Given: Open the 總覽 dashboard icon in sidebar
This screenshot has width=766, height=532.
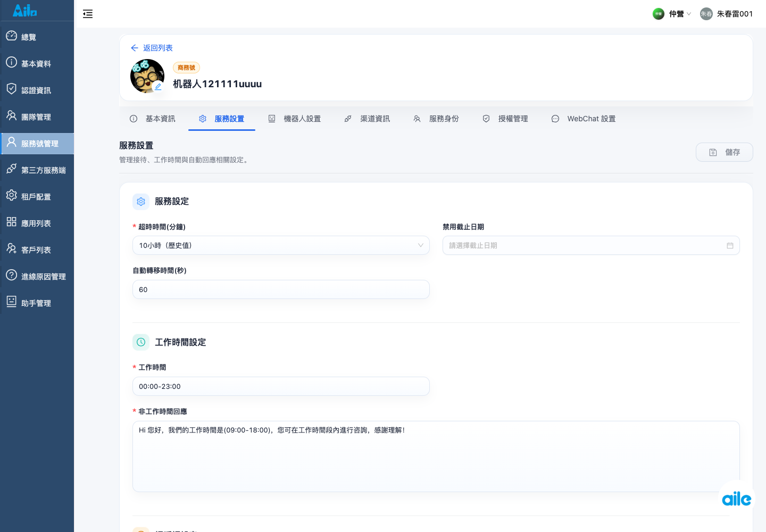Looking at the screenshot, I should (x=11, y=36).
